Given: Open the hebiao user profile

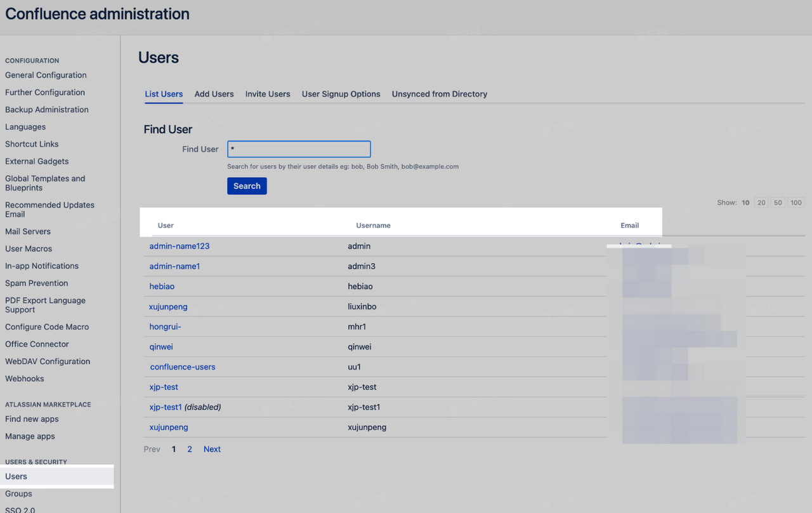Looking at the screenshot, I should [162, 286].
